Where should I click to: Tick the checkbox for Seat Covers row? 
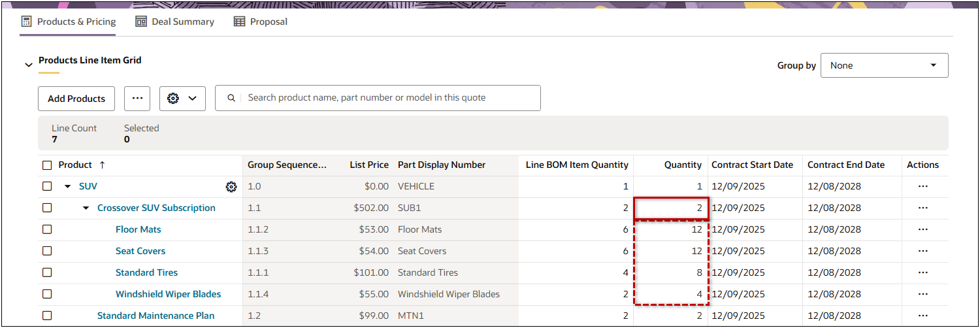[47, 251]
